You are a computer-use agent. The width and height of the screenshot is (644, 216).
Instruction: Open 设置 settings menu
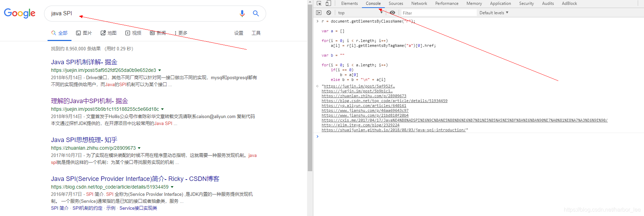click(x=239, y=33)
